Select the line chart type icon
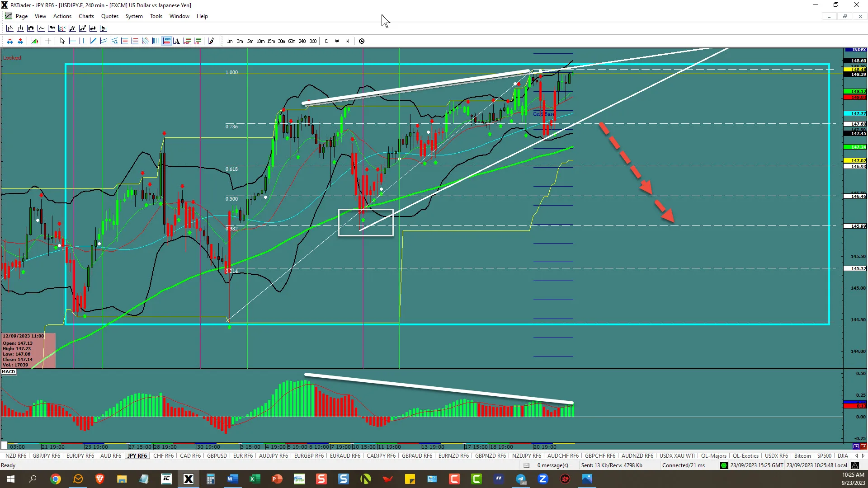868x488 pixels. point(41,28)
